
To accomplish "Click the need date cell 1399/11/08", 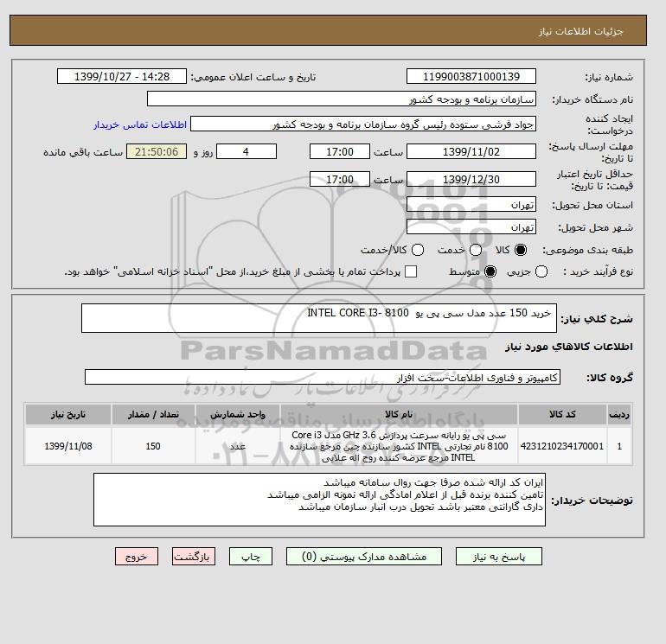I will pyautogui.click(x=68, y=446).
